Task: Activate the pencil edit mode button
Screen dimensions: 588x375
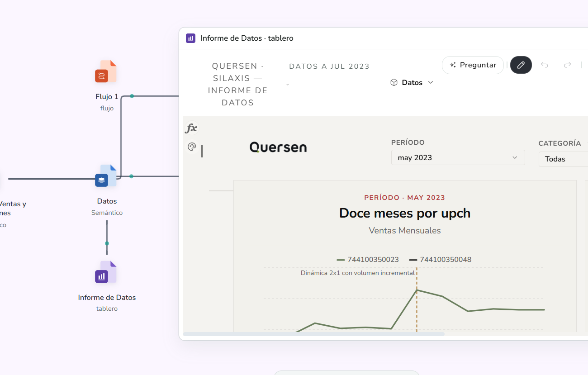Action: [x=521, y=65]
